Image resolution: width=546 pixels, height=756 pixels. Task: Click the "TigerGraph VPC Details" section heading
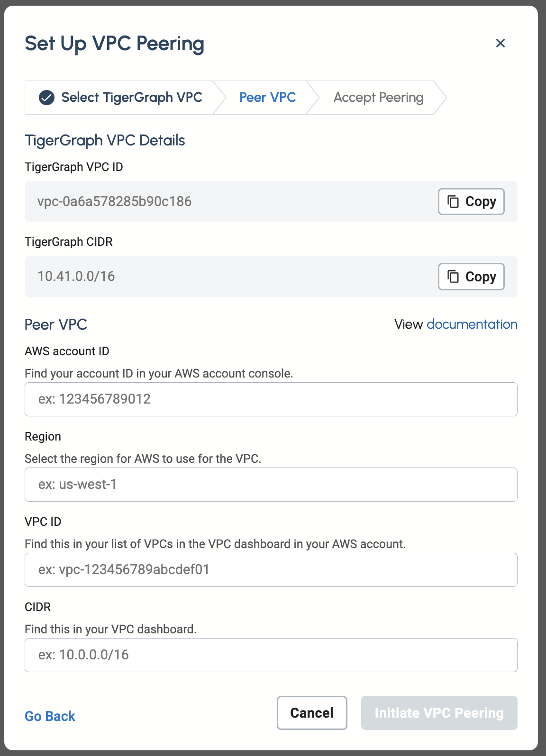pos(105,141)
